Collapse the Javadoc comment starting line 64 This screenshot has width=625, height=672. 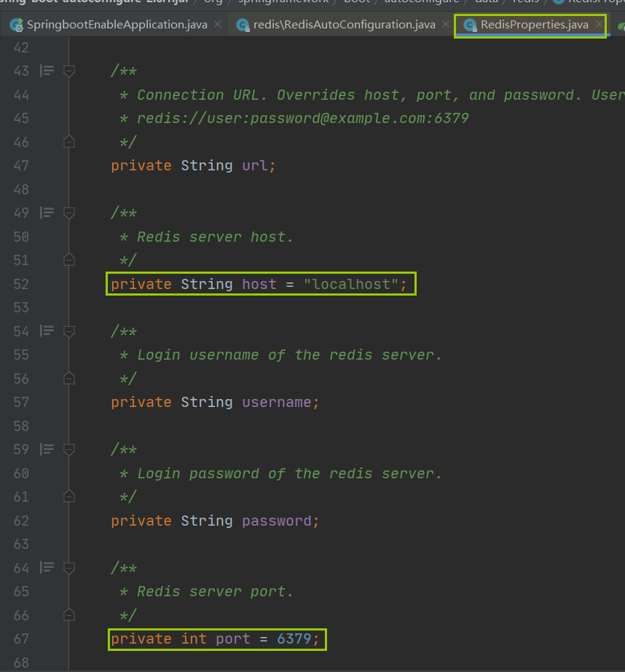[69, 568]
